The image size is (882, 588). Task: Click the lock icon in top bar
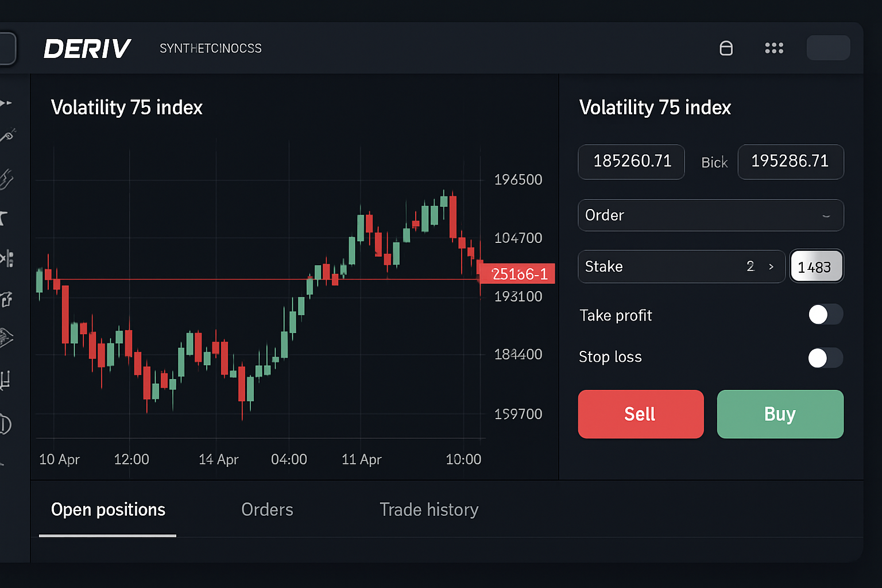click(x=726, y=48)
